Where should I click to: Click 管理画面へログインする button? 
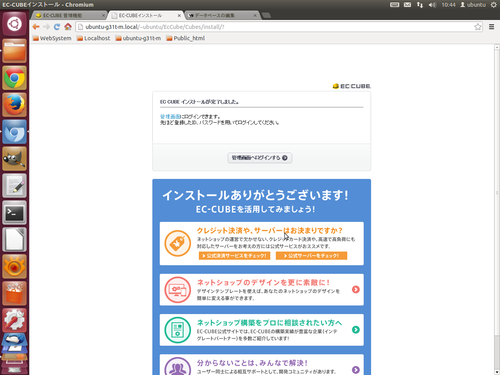tap(260, 158)
